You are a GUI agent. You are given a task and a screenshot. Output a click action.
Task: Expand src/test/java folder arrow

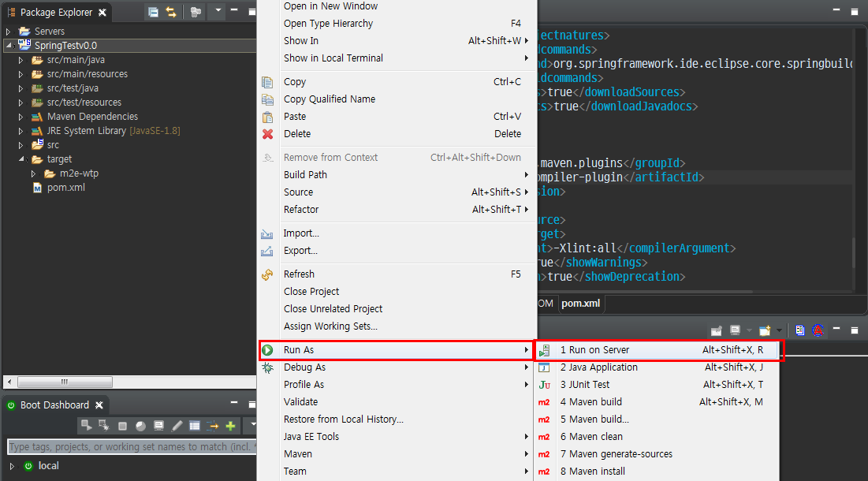[21, 88]
